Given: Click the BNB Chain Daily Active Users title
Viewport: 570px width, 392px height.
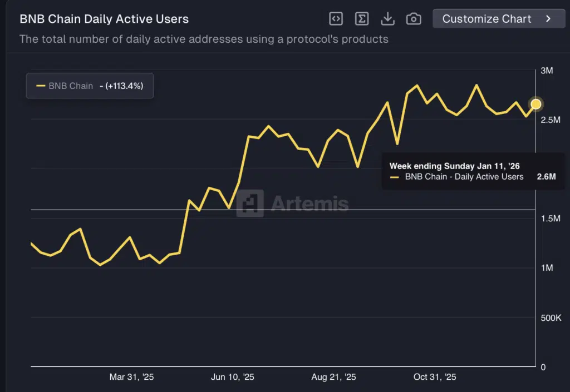Looking at the screenshot, I should tap(104, 19).
